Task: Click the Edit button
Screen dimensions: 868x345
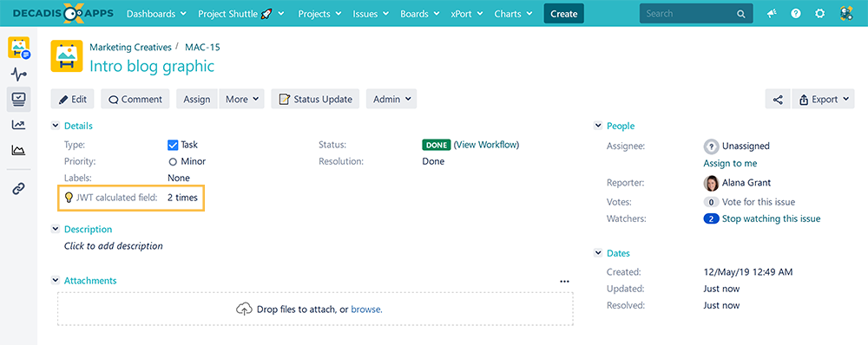Action: coord(73,100)
